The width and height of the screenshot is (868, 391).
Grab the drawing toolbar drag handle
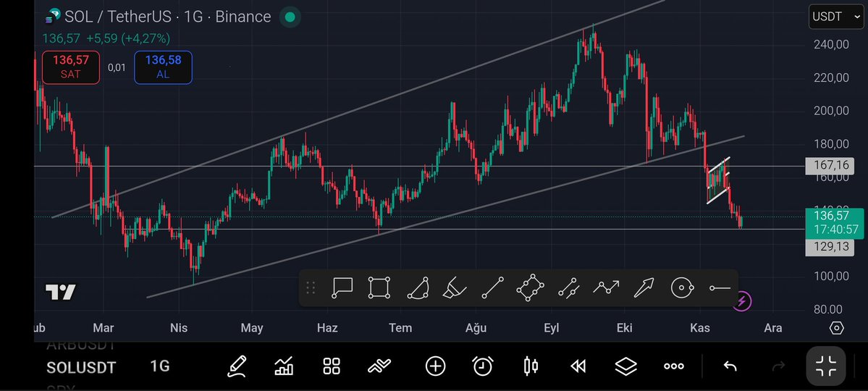(x=311, y=288)
